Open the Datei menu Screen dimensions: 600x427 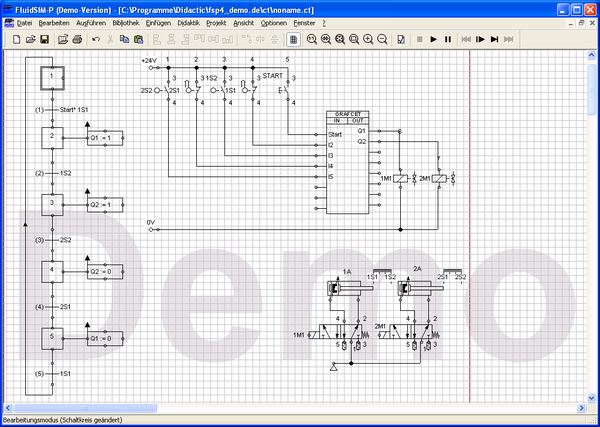[24, 22]
